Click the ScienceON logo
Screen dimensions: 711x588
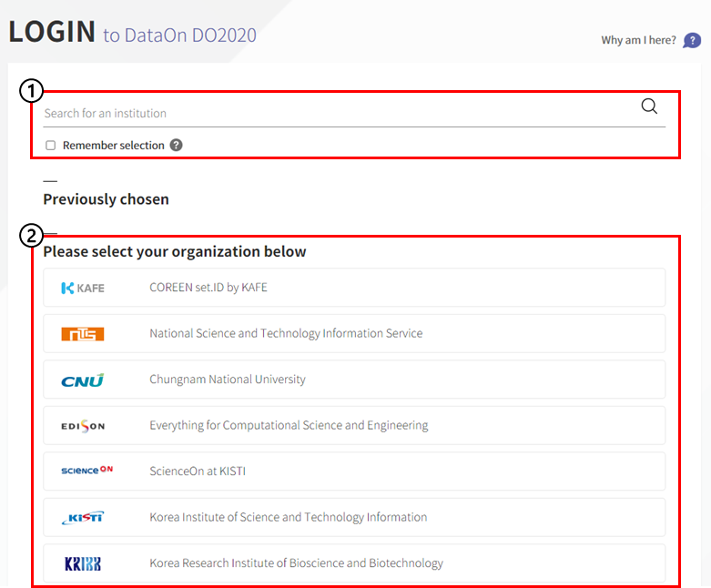[x=86, y=471]
